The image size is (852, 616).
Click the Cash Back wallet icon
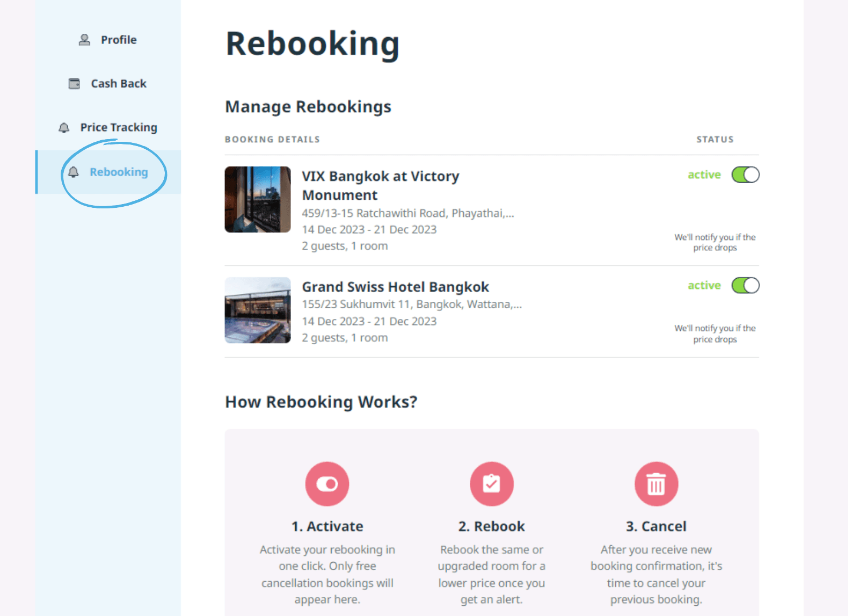pos(74,84)
